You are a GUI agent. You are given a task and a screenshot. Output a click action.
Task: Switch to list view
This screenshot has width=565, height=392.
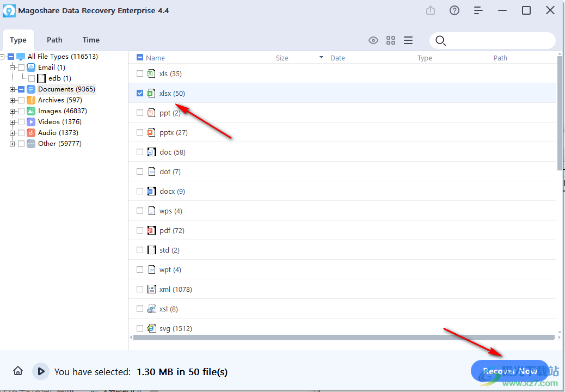pos(408,40)
